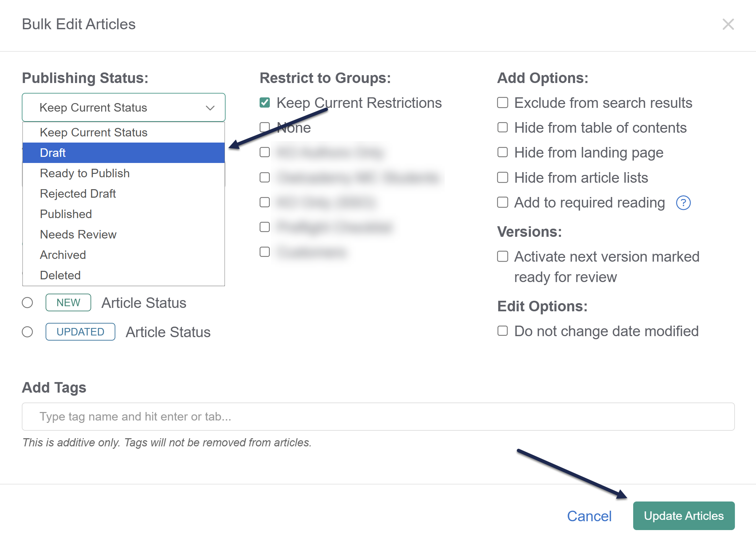The height and width of the screenshot is (543, 756).
Task: Close the Bulk Edit Articles dialog
Action: tap(728, 24)
